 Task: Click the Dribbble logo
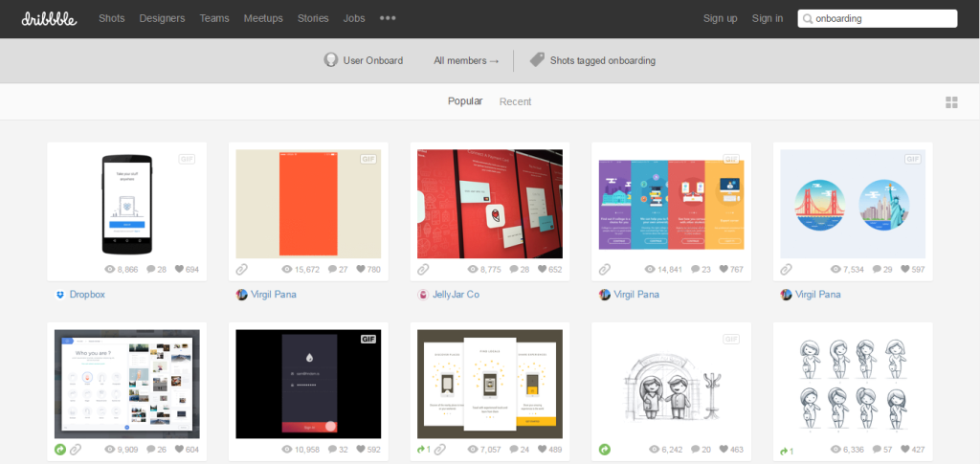point(49,18)
